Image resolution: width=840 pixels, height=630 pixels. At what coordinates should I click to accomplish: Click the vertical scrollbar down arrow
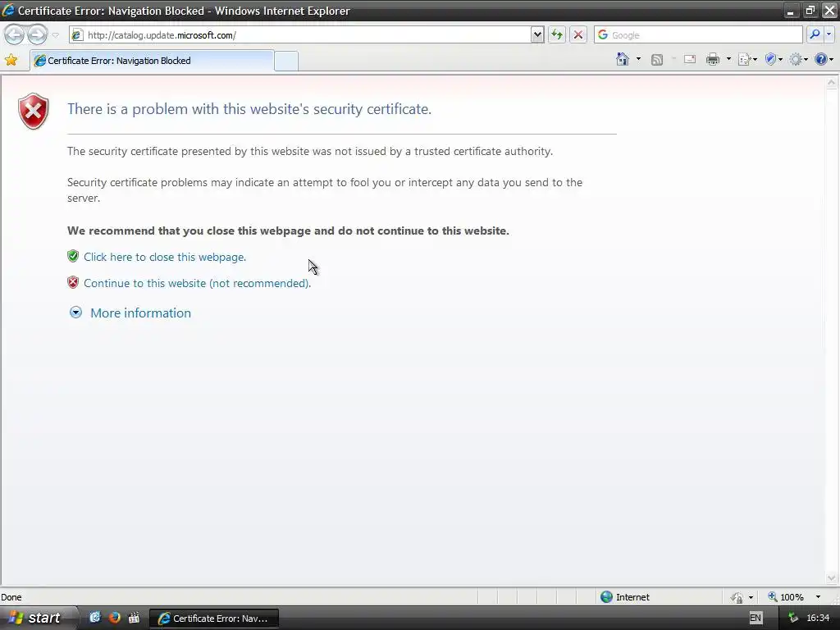tap(832, 578)
